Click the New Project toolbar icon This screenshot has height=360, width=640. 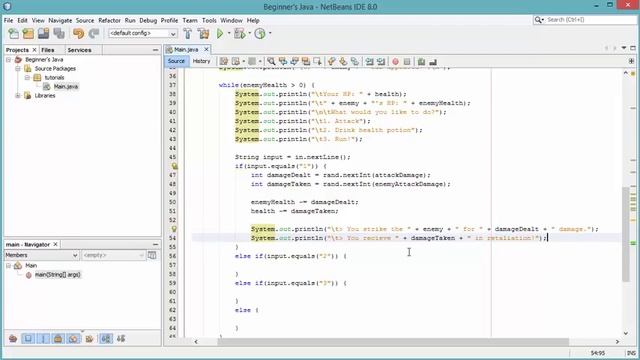click(x=28, y=33)
